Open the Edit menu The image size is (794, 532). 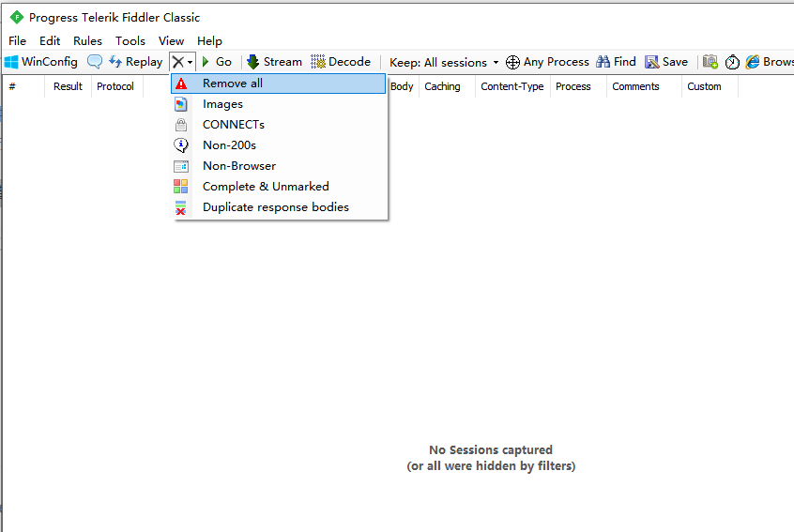50,41
